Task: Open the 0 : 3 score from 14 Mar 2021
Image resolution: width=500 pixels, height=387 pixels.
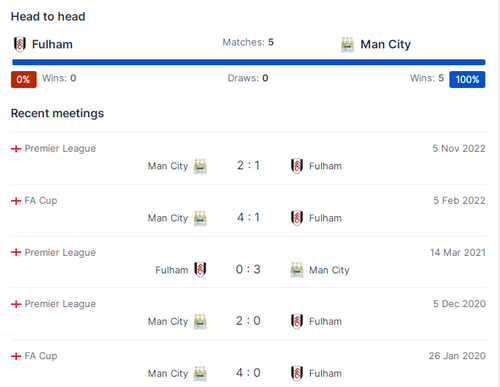Action: click(248, 269)
